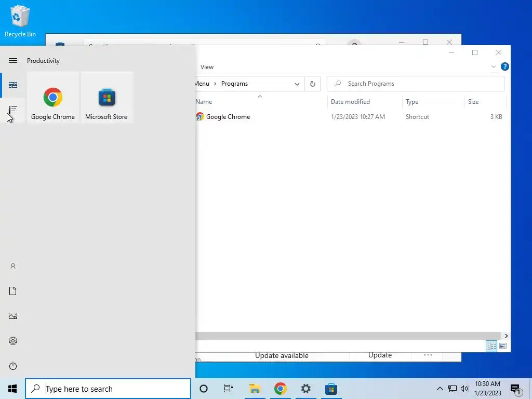
Task: Click Menu in the address breadcrumb
Action: pyautogui.click(x=202, y=84)
